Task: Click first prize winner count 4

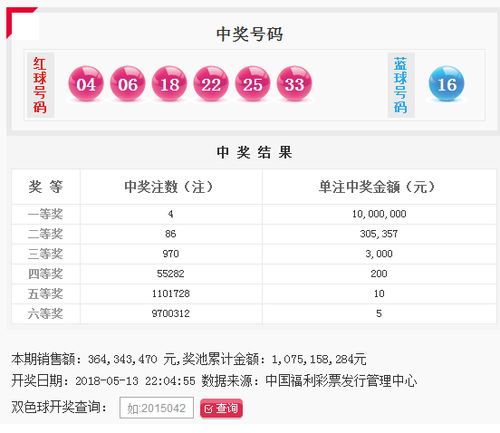Action: [170, 214]
